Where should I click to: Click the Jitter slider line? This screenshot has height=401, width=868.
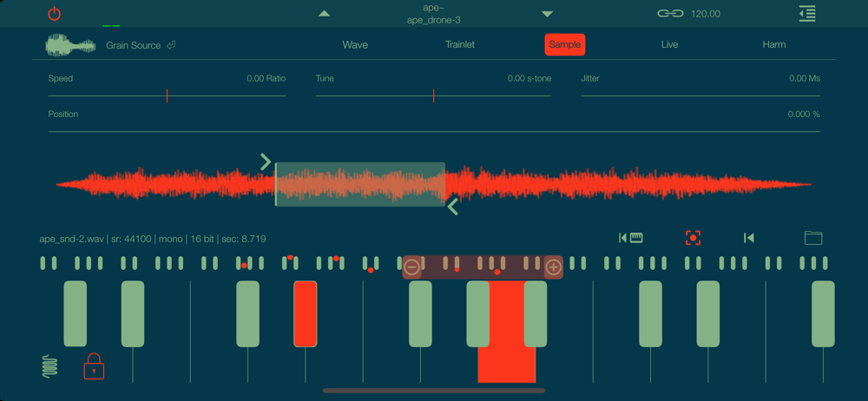(x=700, y=95)
